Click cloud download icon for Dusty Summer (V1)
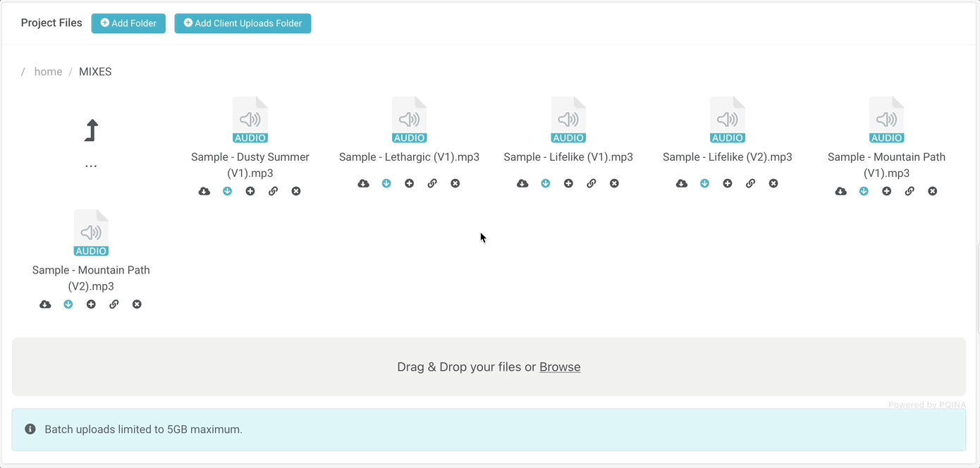 [204, 191]
